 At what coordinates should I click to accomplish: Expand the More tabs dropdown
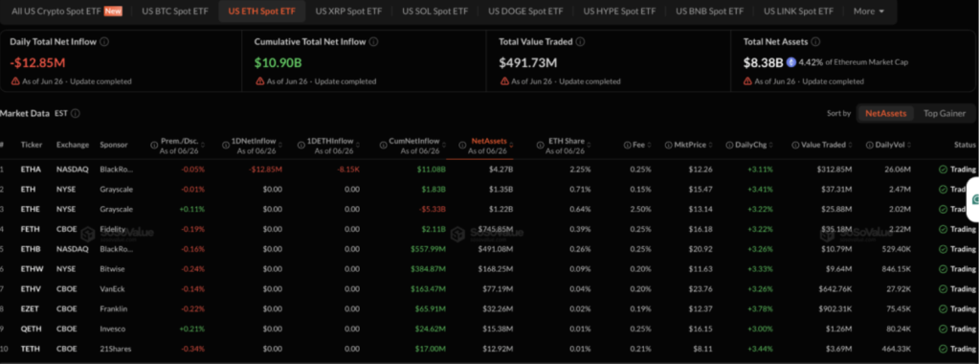869,11
